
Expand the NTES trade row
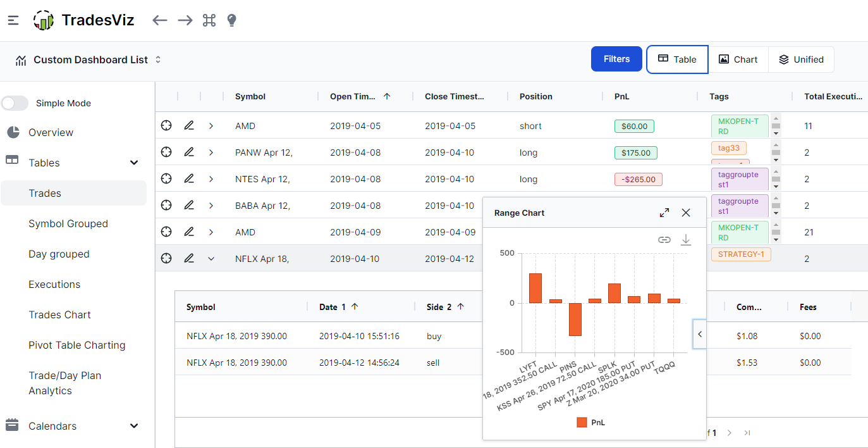(x=211, y=179)
